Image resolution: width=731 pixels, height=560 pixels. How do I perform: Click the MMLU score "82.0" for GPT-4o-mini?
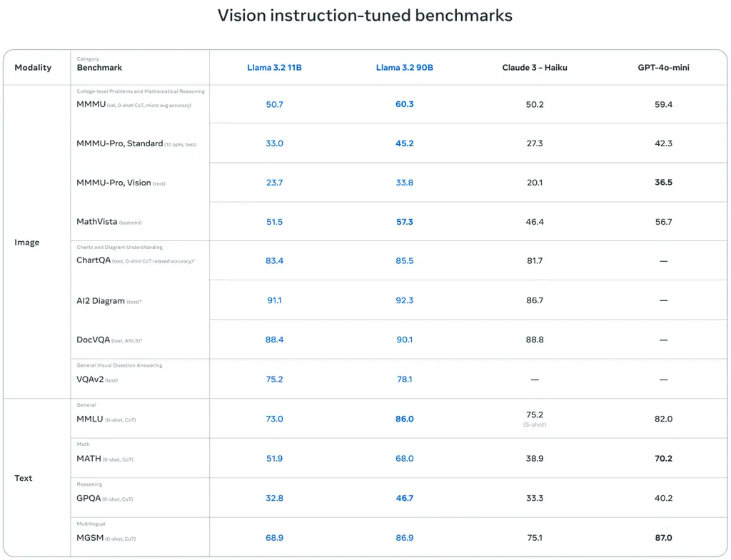[x=663, y=419]
